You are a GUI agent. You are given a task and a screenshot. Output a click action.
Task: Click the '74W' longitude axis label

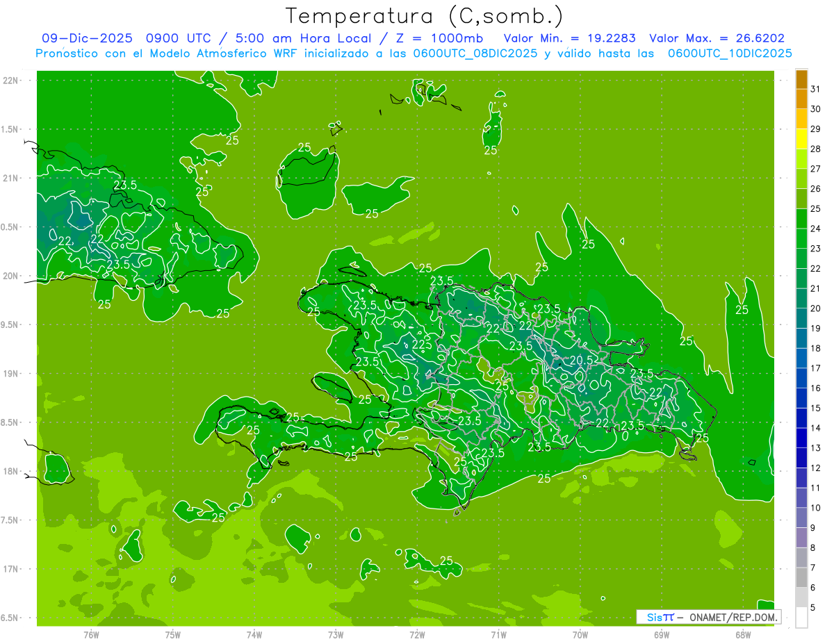click(x=254, y=635)
